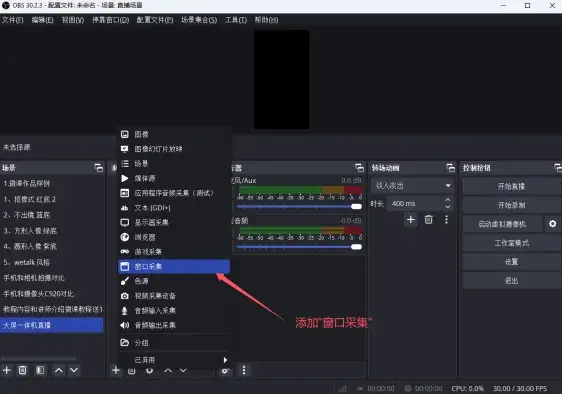Move scene down with arrow icon
This screenshot has height=394, width=562.
74,370
